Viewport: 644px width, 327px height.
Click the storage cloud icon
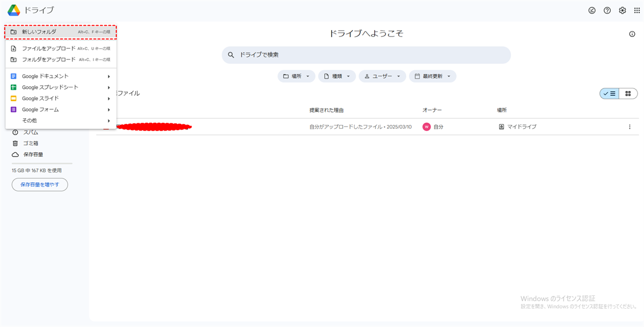point(15,154)
